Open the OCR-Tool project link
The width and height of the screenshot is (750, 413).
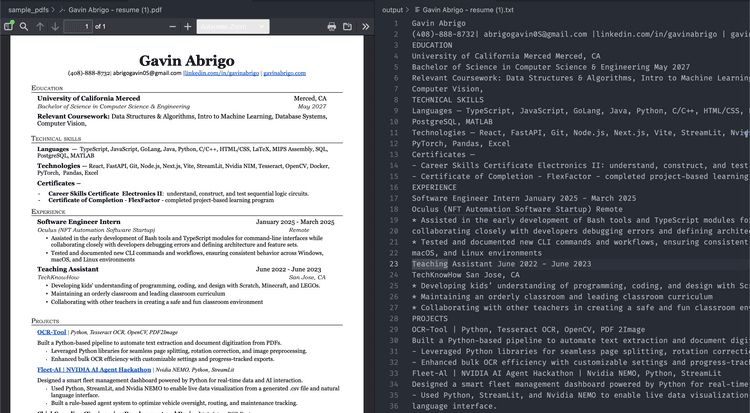click(52, 331)
